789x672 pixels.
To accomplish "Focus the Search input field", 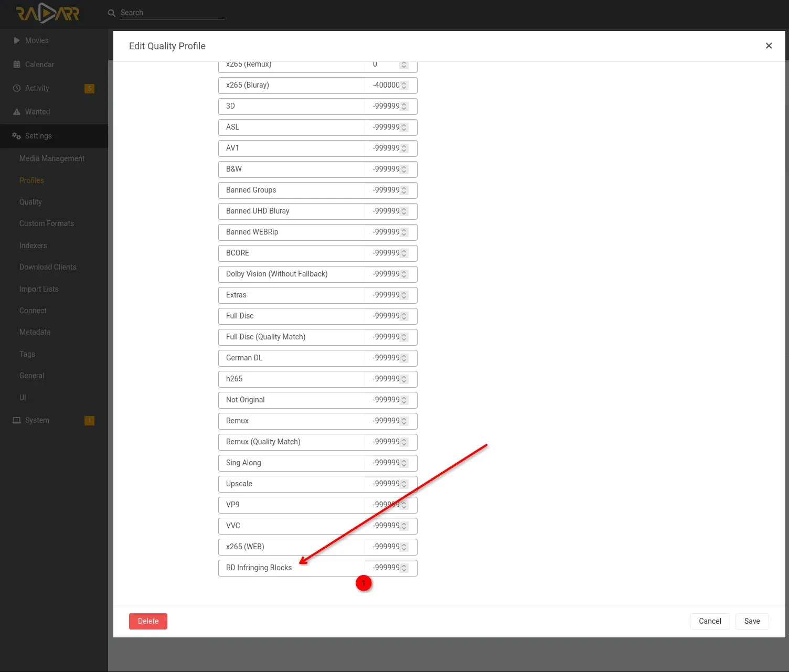I will coord(172,13).
